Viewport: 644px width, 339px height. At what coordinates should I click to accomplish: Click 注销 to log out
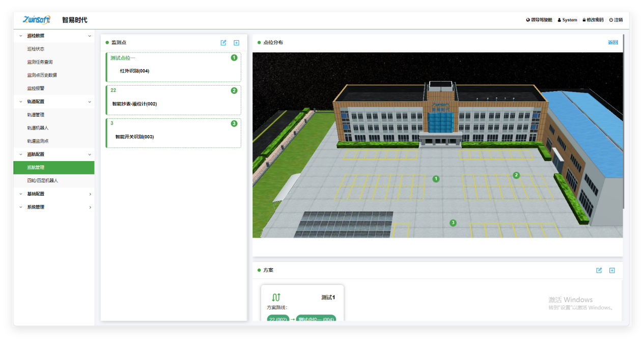tap(616, 20)
